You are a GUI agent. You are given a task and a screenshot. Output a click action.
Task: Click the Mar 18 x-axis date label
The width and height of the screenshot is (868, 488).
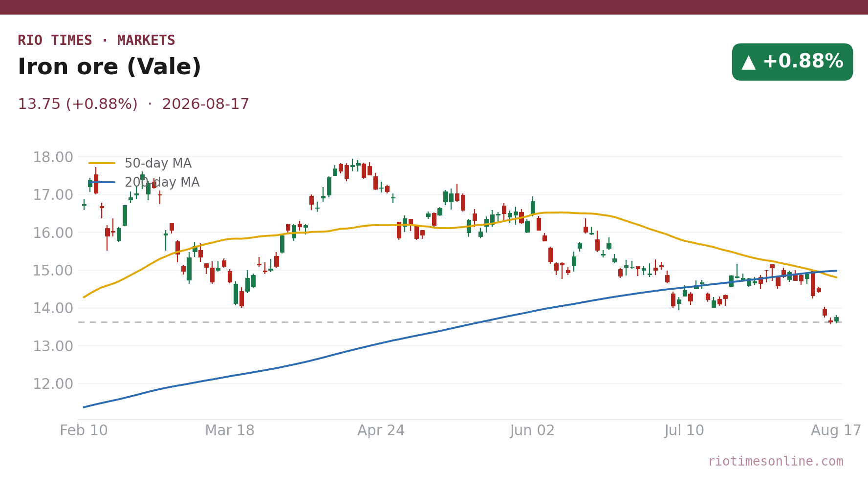click(230, 431)
